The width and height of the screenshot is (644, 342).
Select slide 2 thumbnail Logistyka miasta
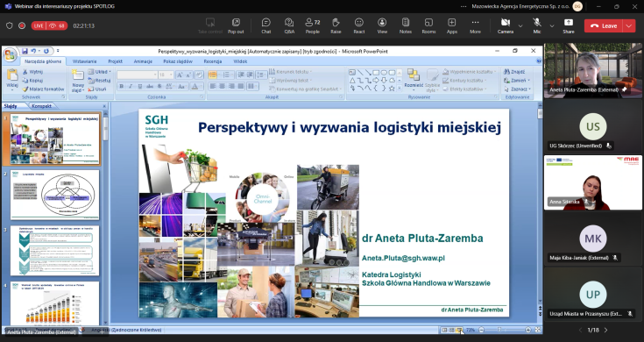(x=54, y=195)
